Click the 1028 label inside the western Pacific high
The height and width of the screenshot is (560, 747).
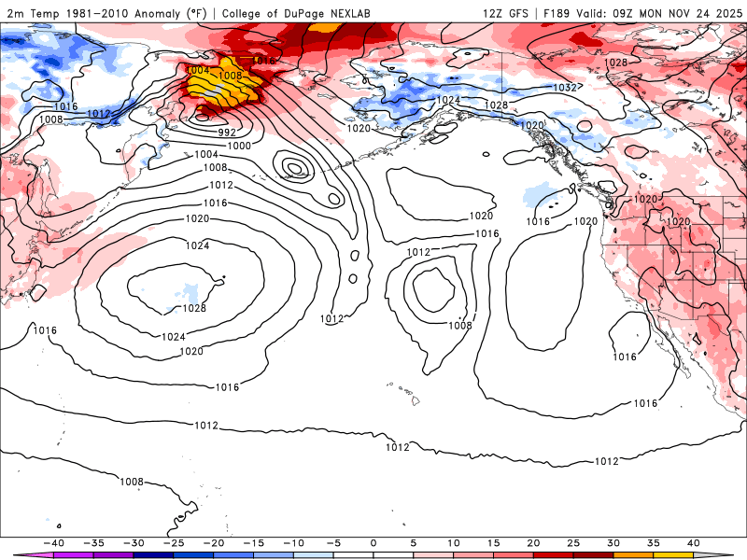[x=194, y=308]
